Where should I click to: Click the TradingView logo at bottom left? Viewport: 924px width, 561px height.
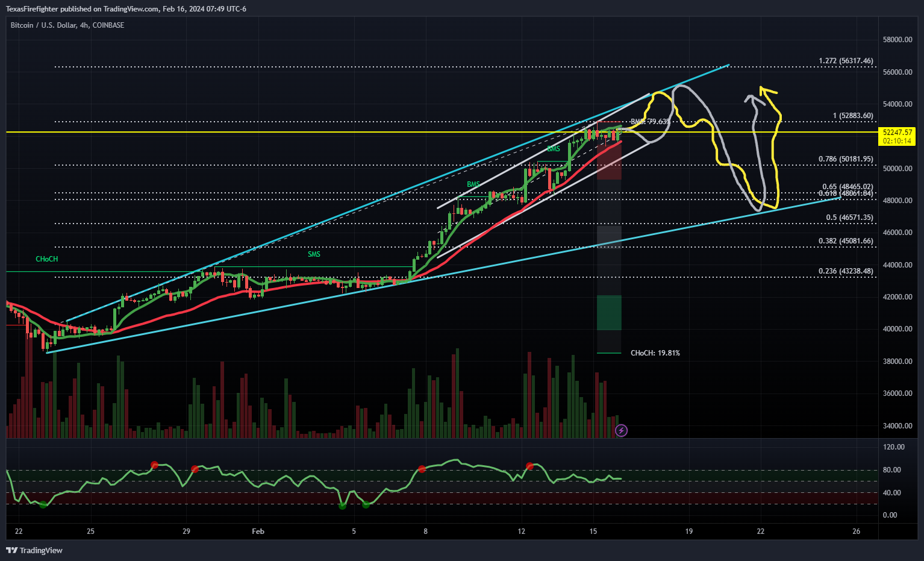click(x=34, y=550)
